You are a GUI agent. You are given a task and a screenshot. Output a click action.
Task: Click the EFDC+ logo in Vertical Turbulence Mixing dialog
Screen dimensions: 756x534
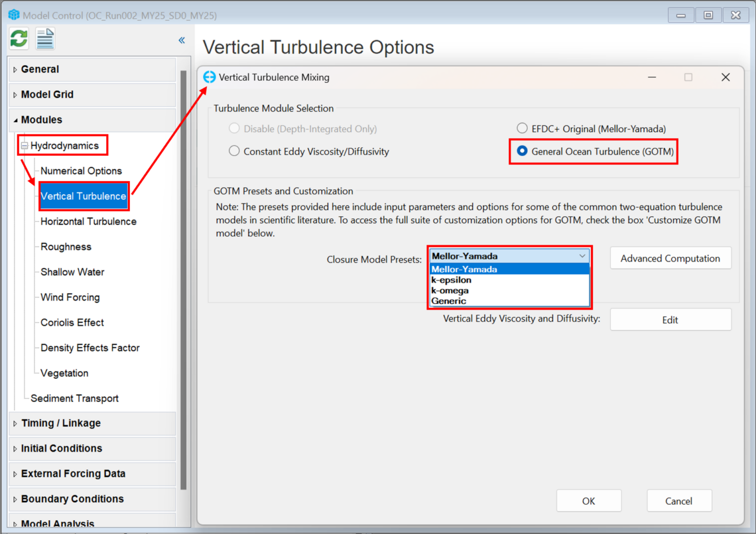pos(209,77)
